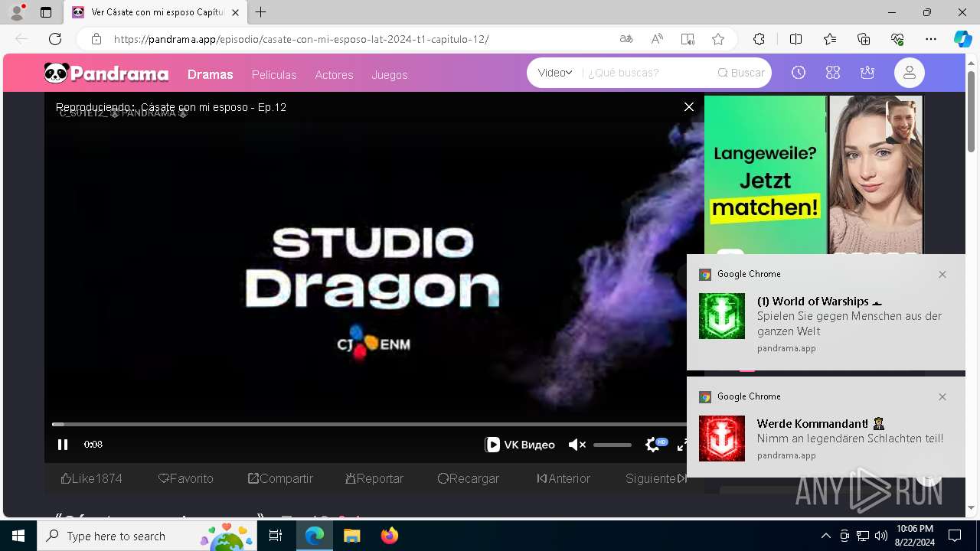Pause the video playback
Image resolution: width=980 pixels, height=551 pixels.
point(63,445)
